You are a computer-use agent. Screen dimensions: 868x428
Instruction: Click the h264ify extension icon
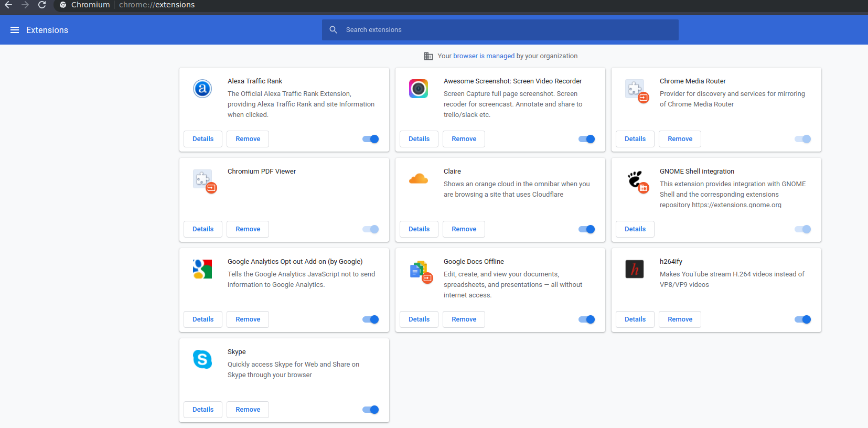pos(635,269)
